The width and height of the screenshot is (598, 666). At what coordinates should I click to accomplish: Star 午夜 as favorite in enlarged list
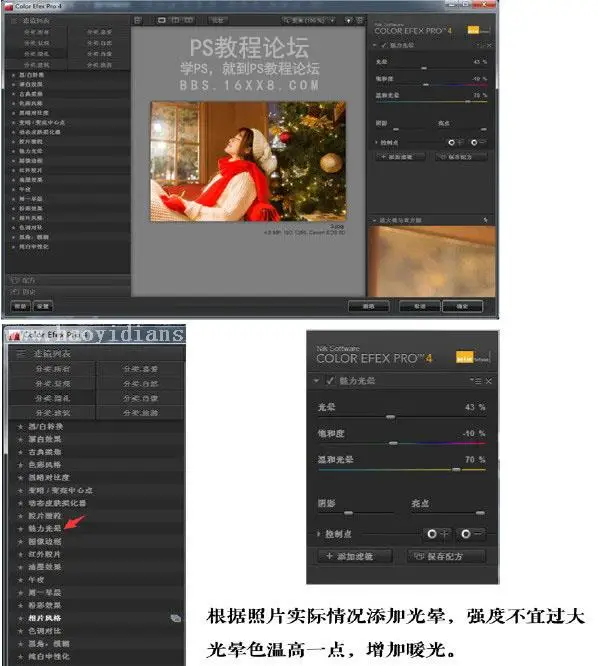tap(20, 580)
